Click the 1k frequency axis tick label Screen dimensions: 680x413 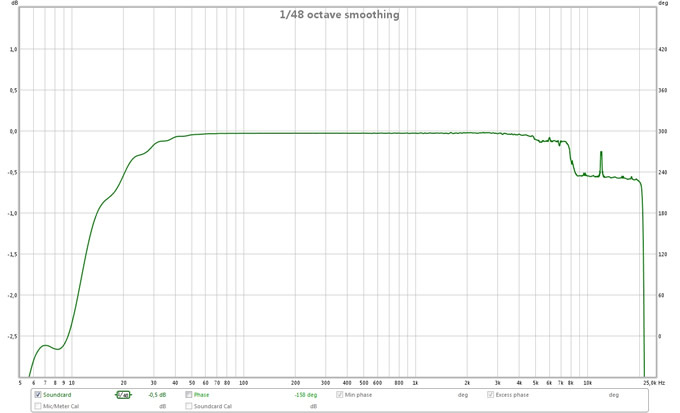click(x=416, y=382)
